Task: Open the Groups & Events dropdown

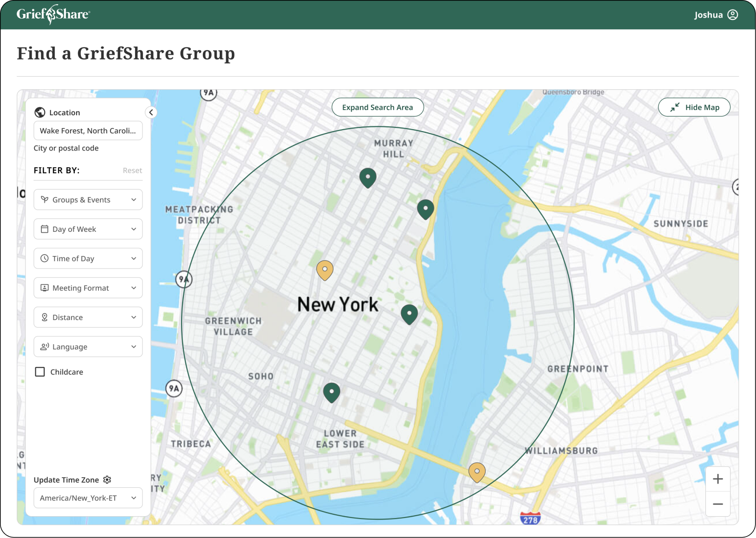Action: pos(88,199)
